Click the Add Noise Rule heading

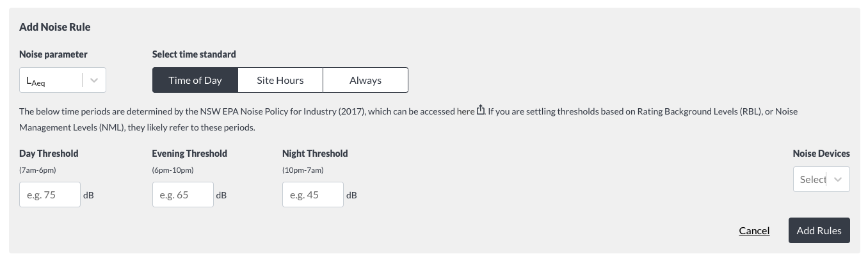55,27
